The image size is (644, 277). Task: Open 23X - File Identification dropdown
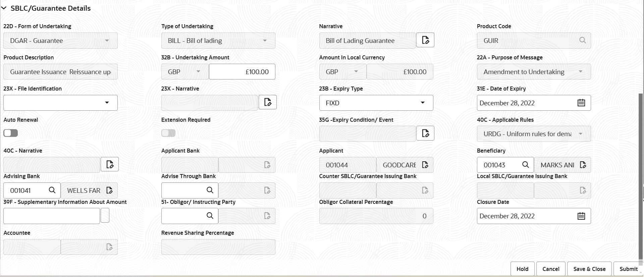(60, 103)
